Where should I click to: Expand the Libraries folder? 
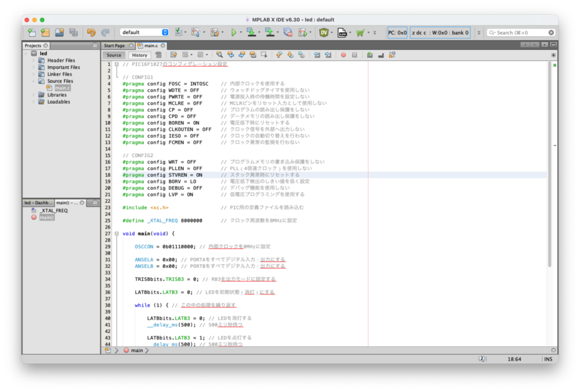(x=33, y=95)
